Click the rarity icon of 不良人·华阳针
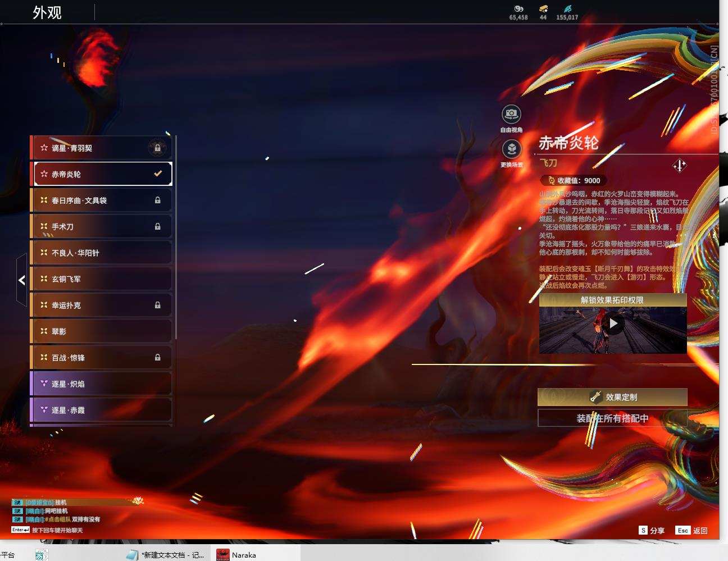Image resolution: width=728 pixels, height=561 pixels. coord(44,253)
